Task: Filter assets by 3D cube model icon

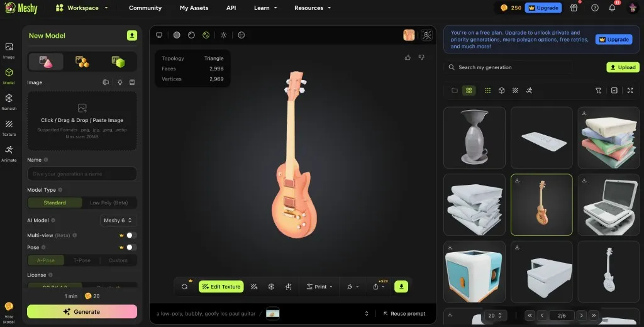Action: click(501, 91)
